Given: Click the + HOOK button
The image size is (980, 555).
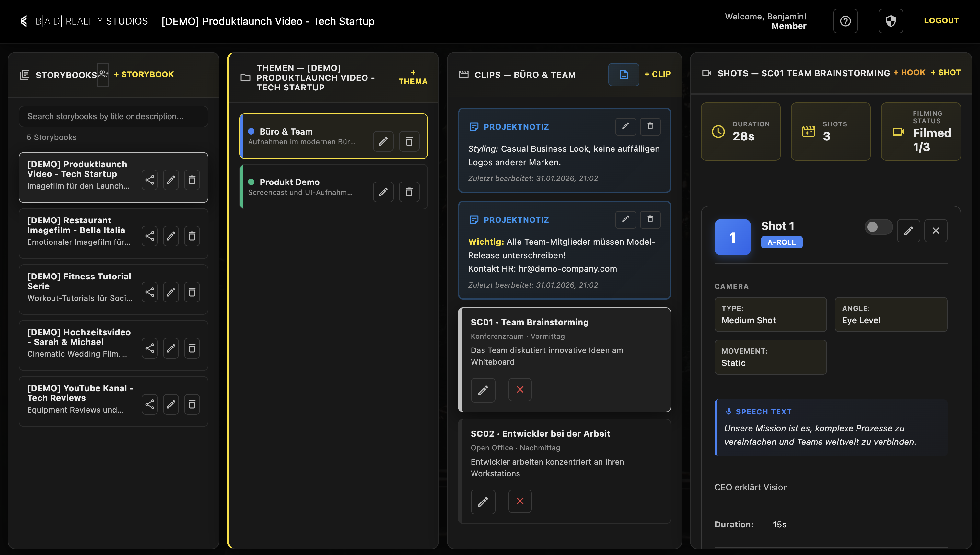Looking at the screenshot, I should pos(909,72).
